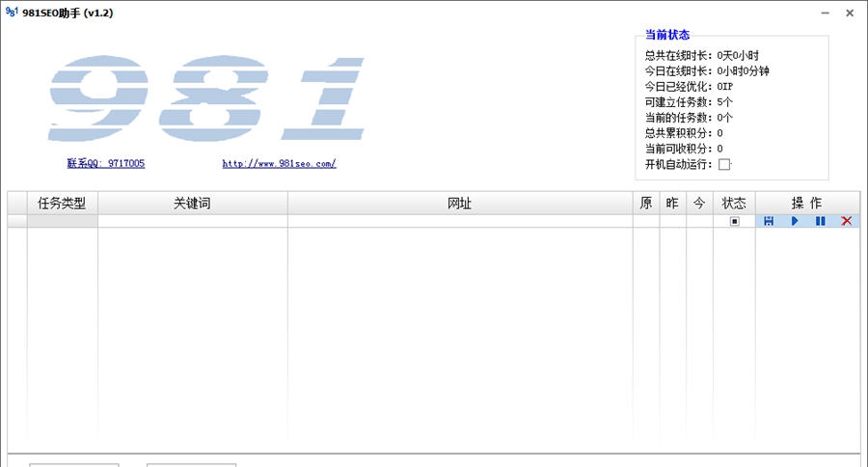
Task: Click the 总共在线时长 status line
Action: [701, 55]
